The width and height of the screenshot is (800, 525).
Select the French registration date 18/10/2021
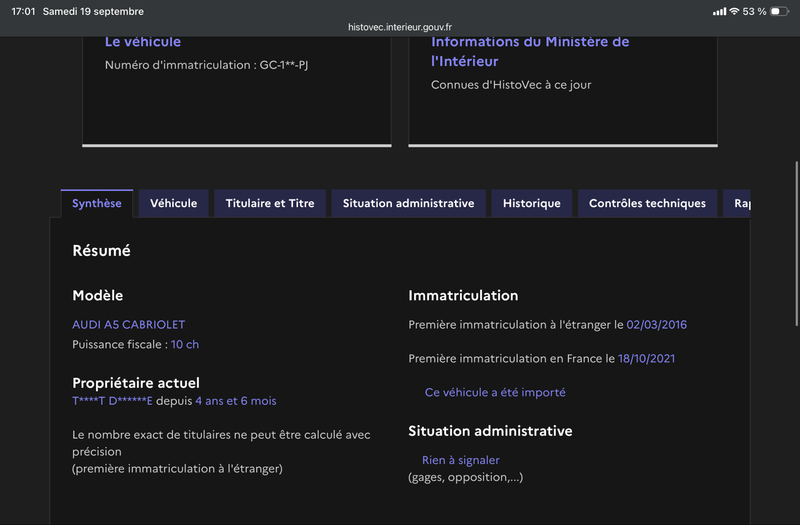pyautogui.click(x=646, y=359)
